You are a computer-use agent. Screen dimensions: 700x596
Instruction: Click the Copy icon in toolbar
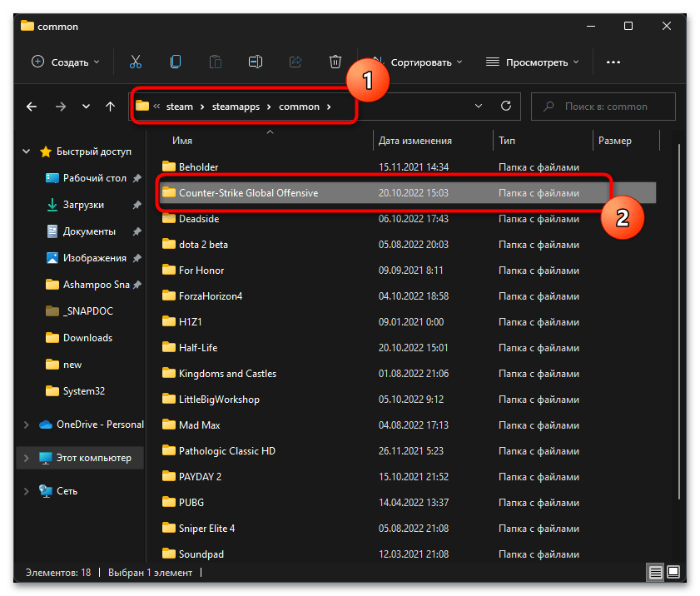(x=176, y=62)
